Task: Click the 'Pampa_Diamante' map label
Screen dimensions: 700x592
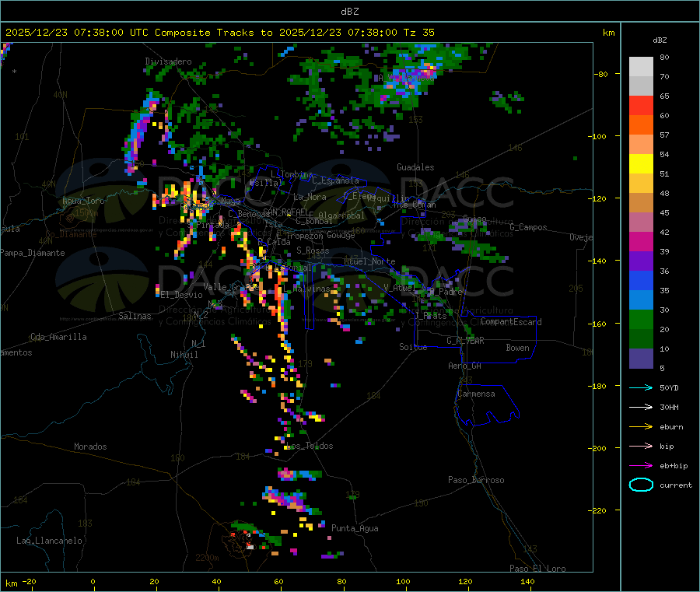Action: click(x=33, y=253)
